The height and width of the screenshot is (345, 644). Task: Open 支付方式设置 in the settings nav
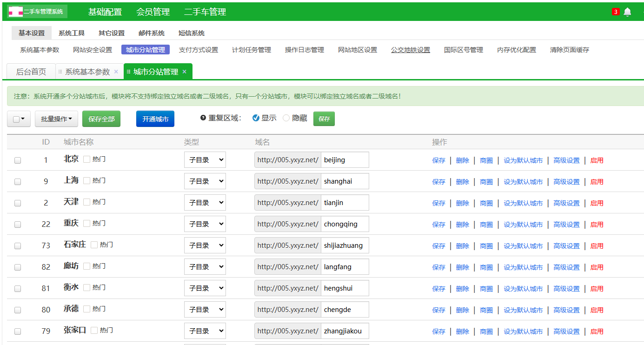[199, 50]
